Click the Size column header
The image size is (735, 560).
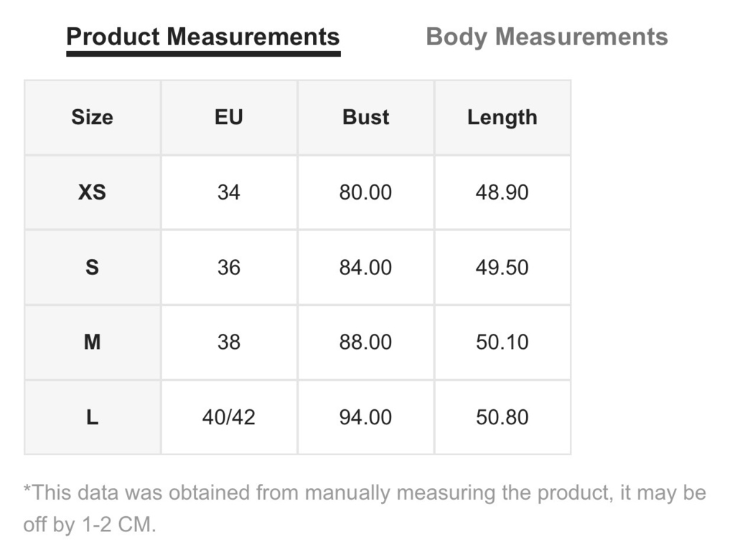click(93, 117)
